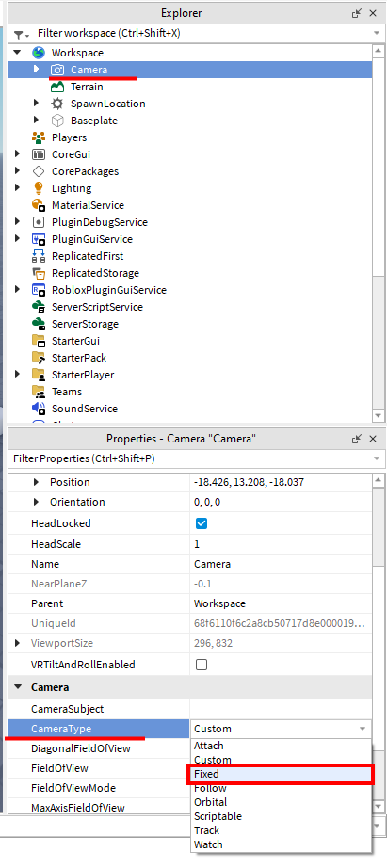
Task: Choose Scriptable from the CameraType list
Action: point(281,816)
